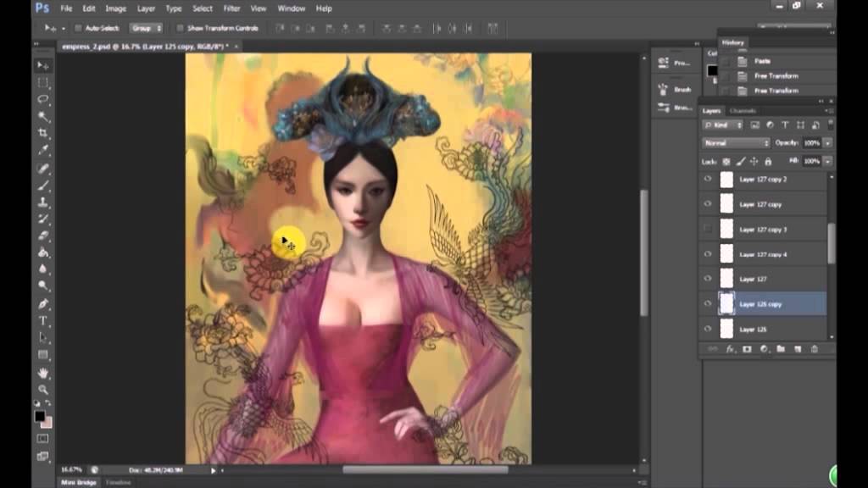
Task: Open status bar info arrow menu
Action: (x=213, y=470)
